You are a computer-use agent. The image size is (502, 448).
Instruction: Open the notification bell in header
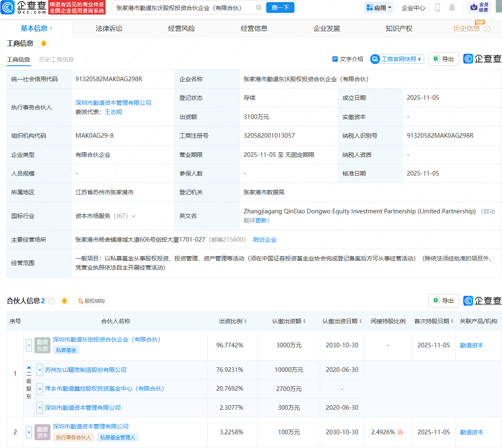pos(452,7)
